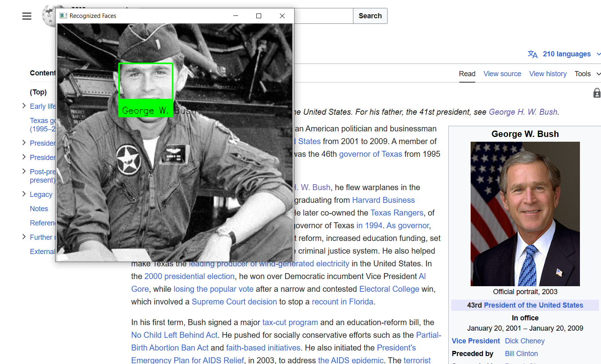Open the AIDS epidemic link

tap(351, 360)
